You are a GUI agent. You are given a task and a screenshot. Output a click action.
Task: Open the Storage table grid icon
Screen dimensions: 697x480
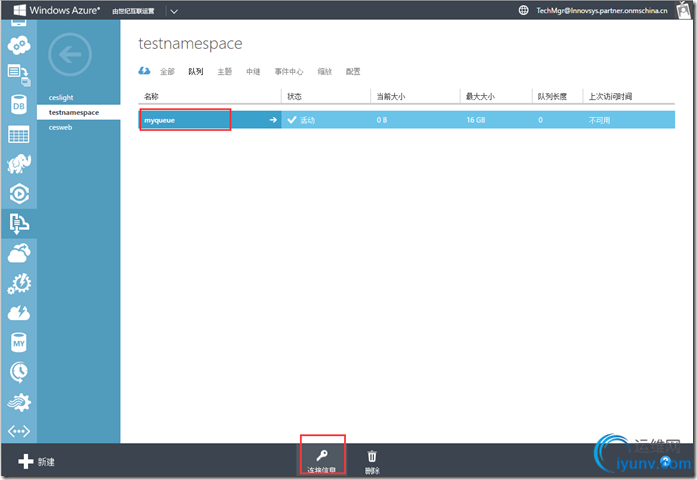click(x=19, y=134)
